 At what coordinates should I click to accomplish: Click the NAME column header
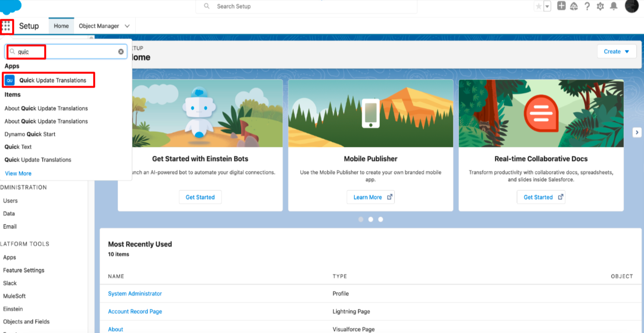pos(116,276)
